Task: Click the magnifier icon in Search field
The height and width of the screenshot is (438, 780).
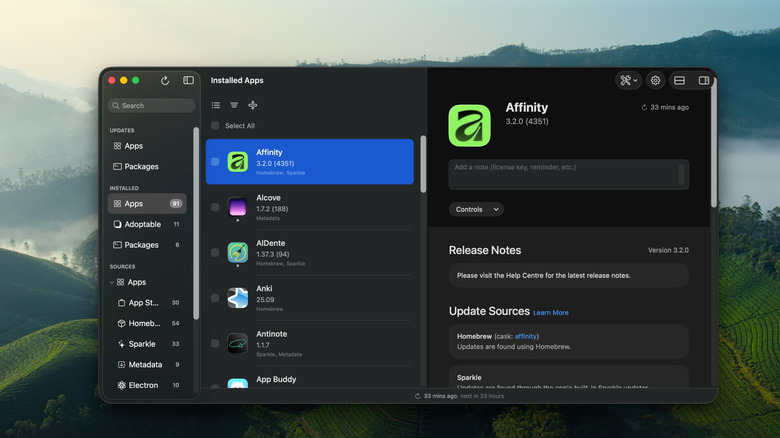Action: tap(115, 106)
